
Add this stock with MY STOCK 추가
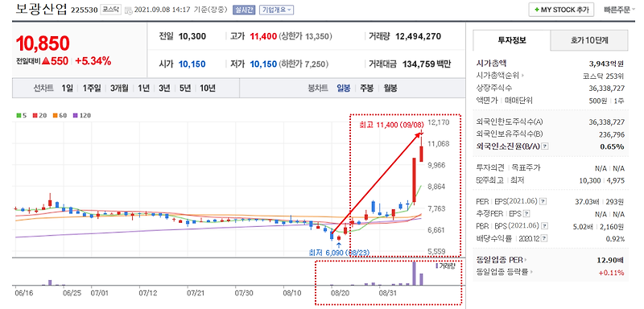point(561,10)
